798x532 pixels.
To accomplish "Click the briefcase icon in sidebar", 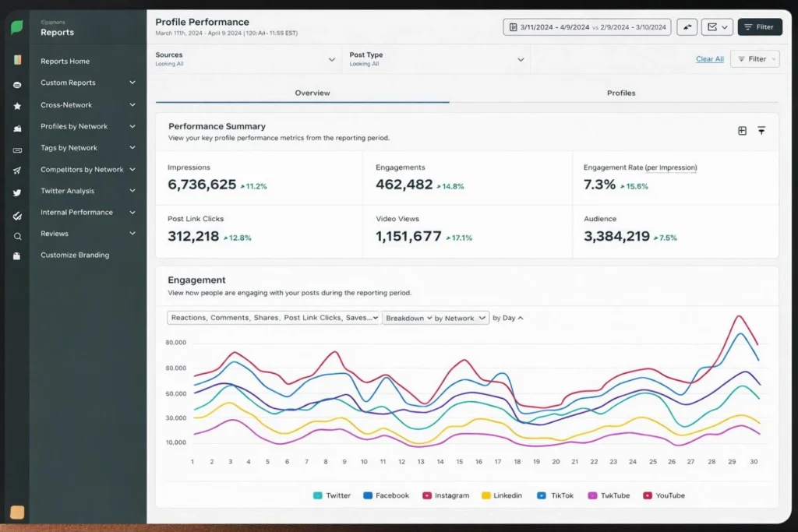I will click(17, 256).
